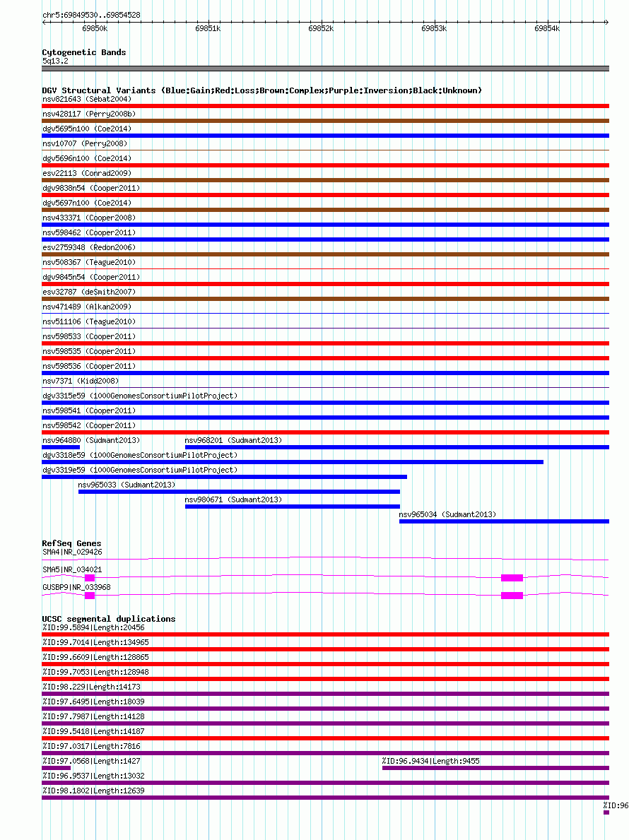629x840 pixels.
Task: Select variant nsv965034 (Sudmant2013)
Action: point(447,514)
